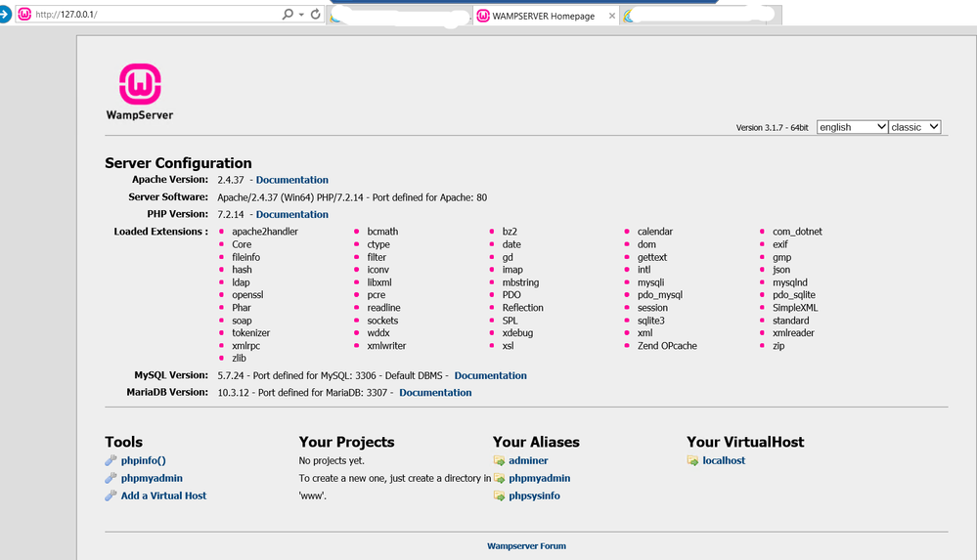This screenshot has width=977, height=560.
Task: Click the address bar search magnifier icon
Action: point(288,14)
